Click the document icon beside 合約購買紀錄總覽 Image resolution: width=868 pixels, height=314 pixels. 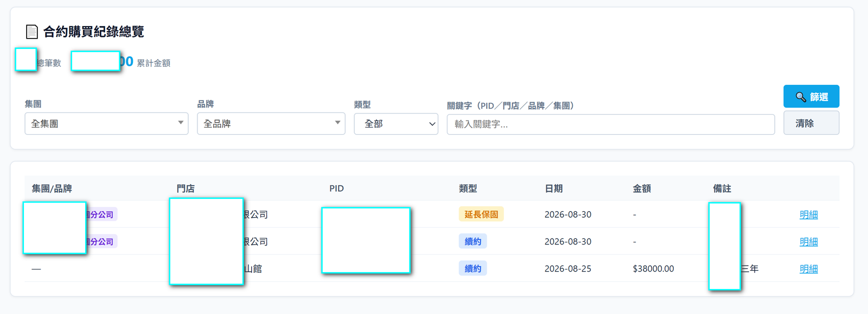click(32, 32)
